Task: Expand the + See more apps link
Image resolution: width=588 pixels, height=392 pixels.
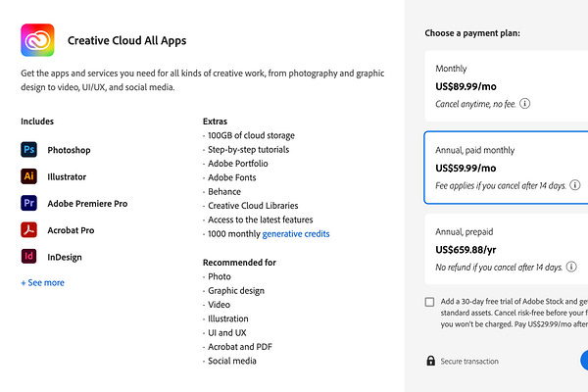Action: click(42, 283)
